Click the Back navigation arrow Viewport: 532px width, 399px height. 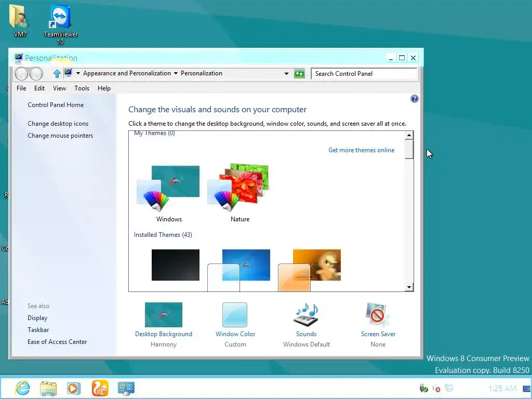(x=21, y=73)
